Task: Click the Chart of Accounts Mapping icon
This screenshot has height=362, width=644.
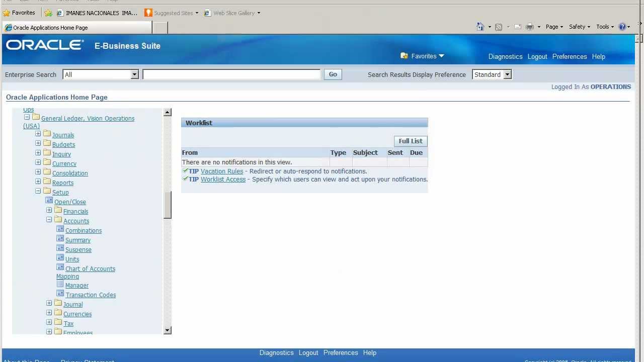Action: click(x=60, y=267)
